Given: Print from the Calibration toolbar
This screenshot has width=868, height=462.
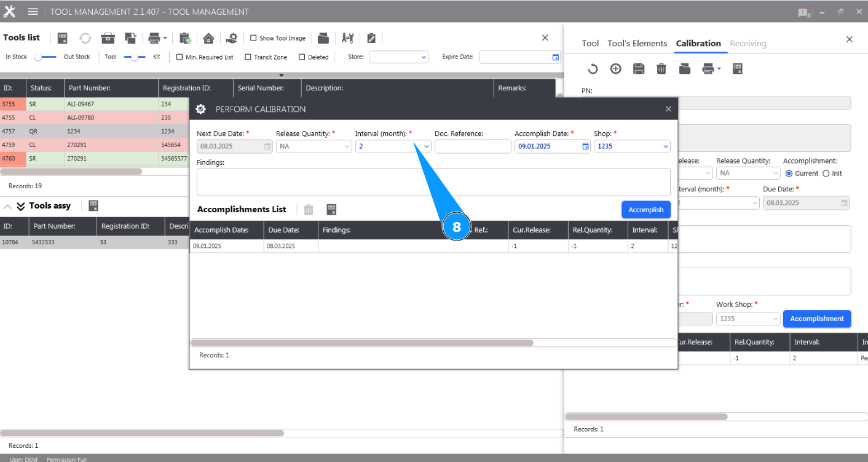Looking at the screenshot, I should point(709,69).
